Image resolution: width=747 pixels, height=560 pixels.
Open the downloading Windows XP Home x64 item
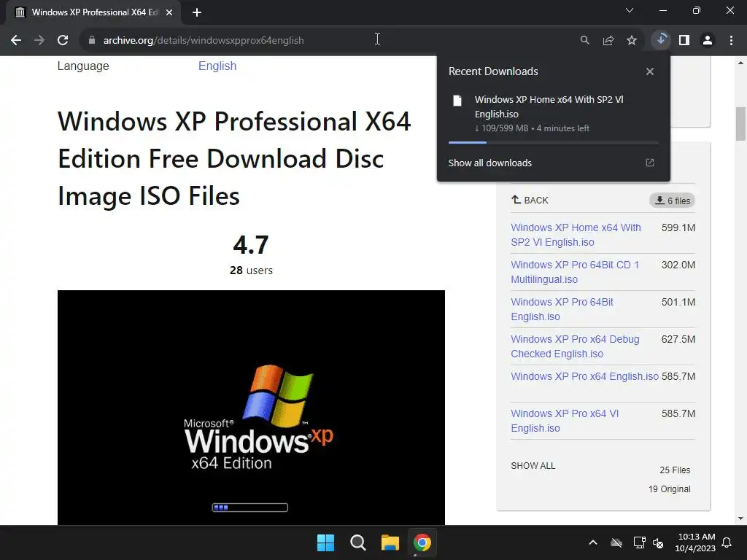click(x=553, y=113)
